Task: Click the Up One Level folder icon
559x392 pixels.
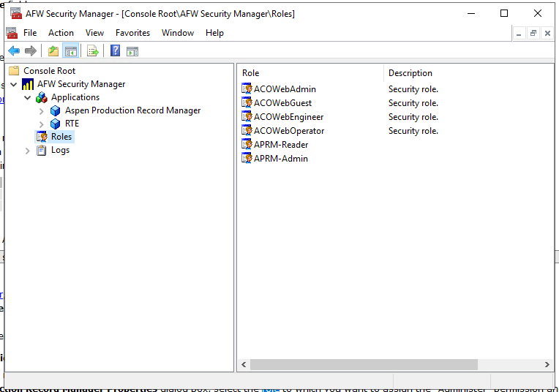Action: (x=53, y=50)
